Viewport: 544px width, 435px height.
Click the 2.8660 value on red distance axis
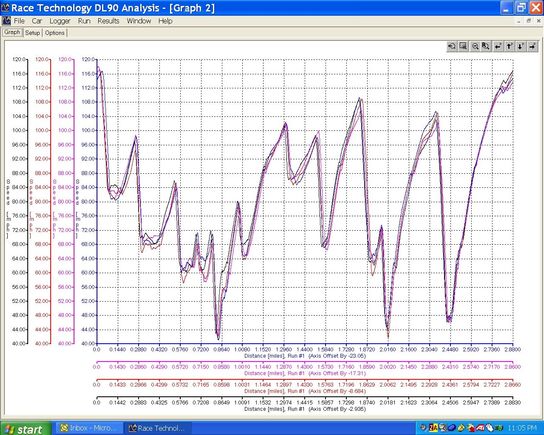(513, 385)
